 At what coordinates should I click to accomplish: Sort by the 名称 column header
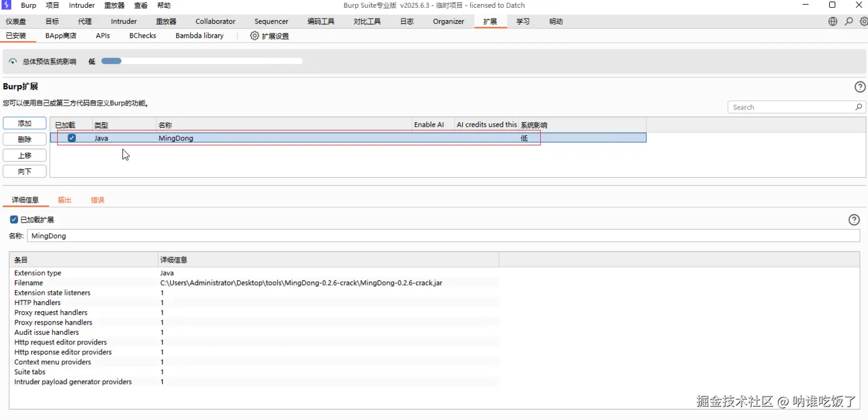(284, 125)
